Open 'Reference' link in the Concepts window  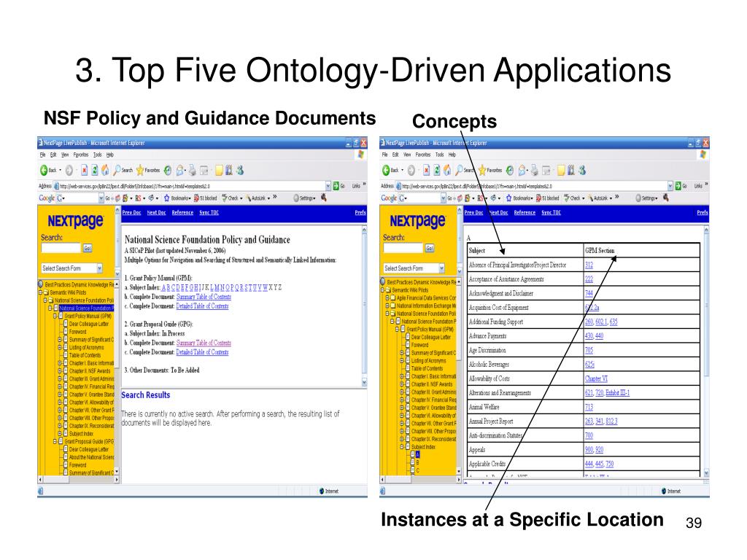[525, 212]
